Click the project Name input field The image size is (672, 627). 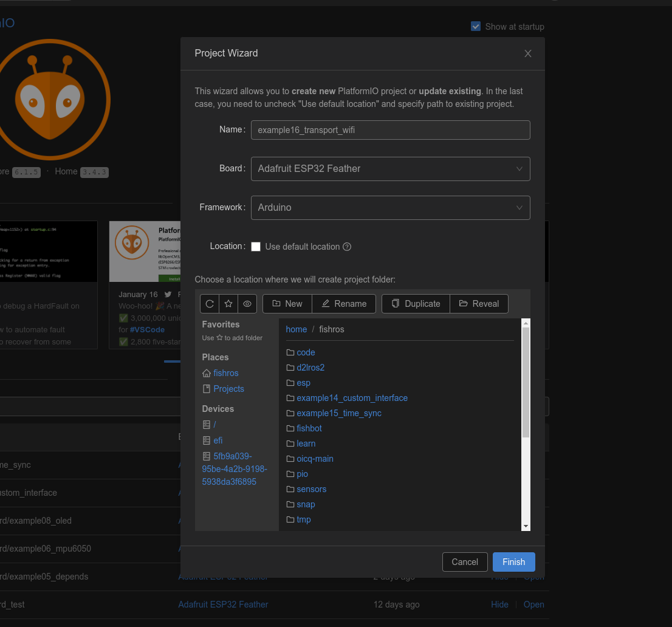point(390,130)
